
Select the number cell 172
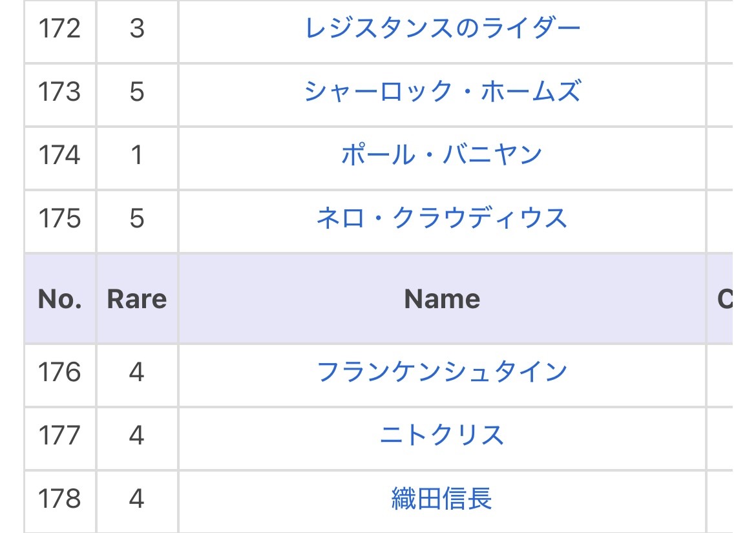click(x=60, y=29)
